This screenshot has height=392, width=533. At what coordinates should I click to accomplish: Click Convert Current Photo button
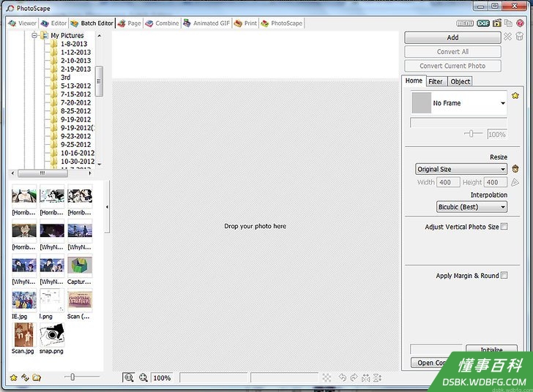[x=452, y=66]
